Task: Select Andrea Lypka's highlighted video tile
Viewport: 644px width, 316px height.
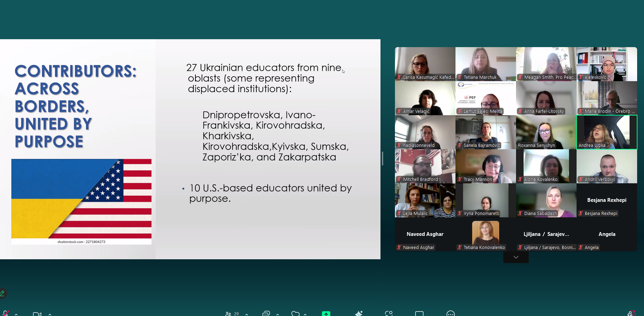Action: click(x=607, y=132)
